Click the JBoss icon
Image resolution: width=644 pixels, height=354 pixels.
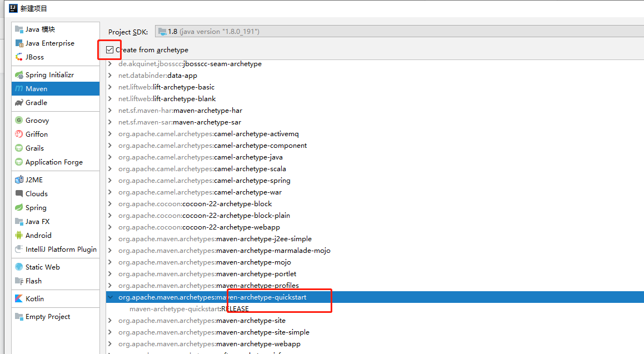pyautogui.click(x=19, y=57)
